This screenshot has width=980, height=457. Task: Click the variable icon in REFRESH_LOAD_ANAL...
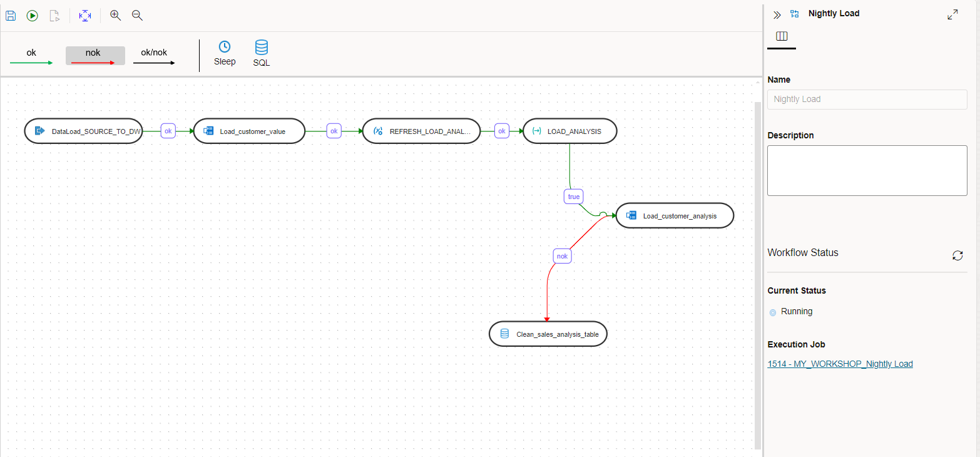click(377, 131)
